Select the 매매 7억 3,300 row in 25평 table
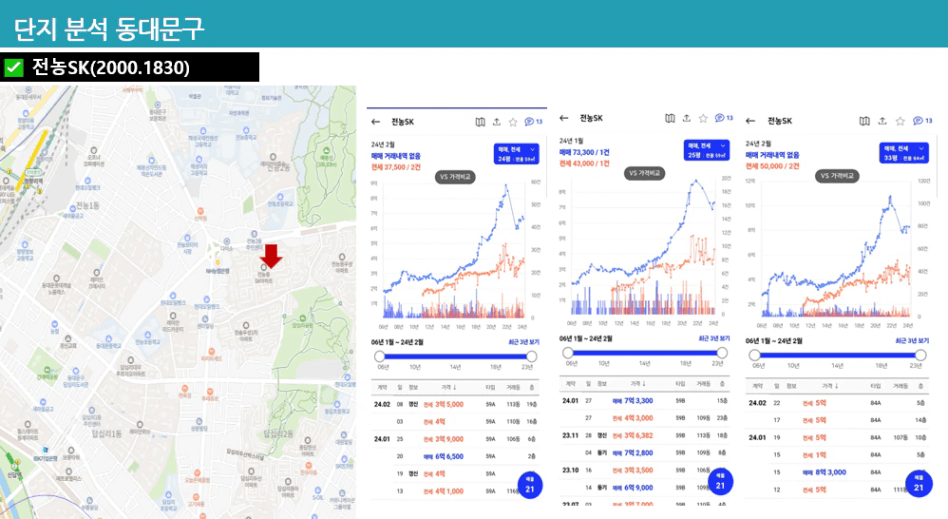Viewport: 948px width, 519px height. 644,400
